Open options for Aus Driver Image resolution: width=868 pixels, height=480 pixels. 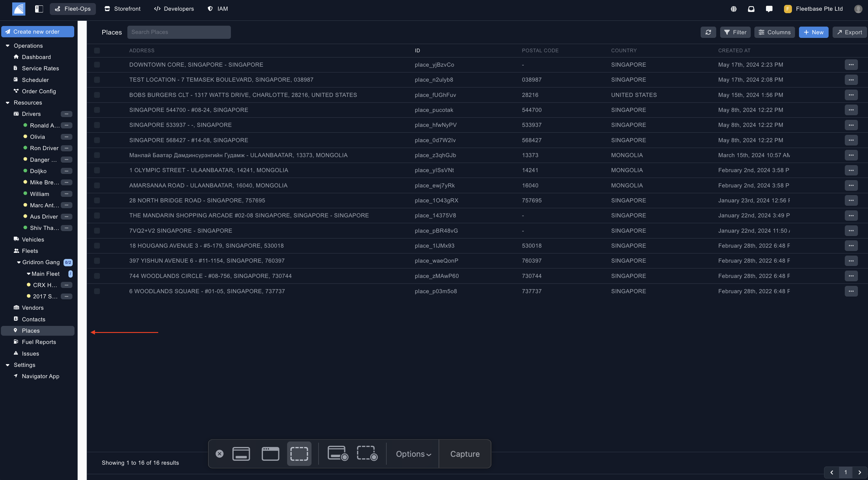(66, 216)
